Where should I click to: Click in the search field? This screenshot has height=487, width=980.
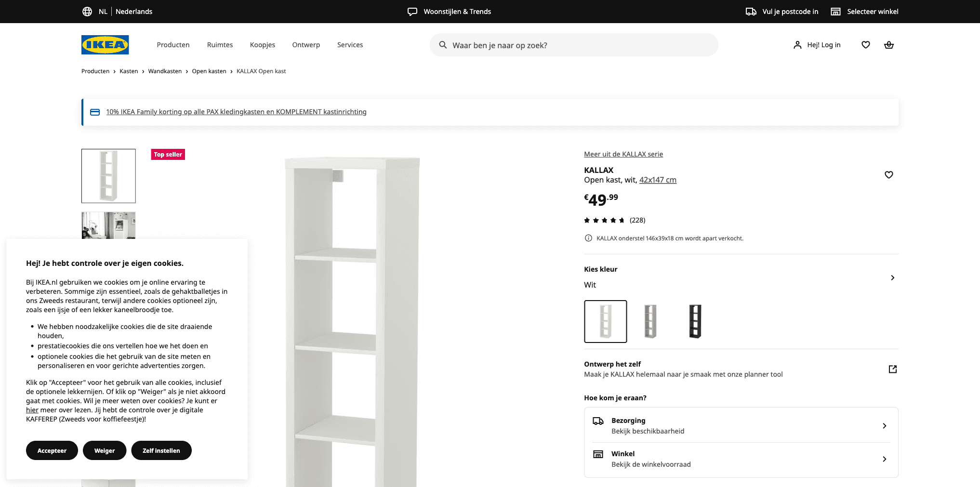click(x=574, y=45)
